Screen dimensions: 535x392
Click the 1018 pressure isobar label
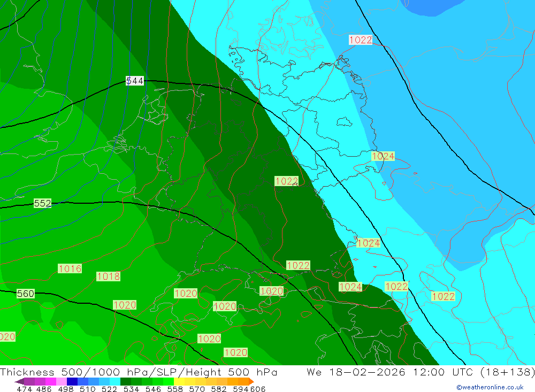tap(109, 276)
